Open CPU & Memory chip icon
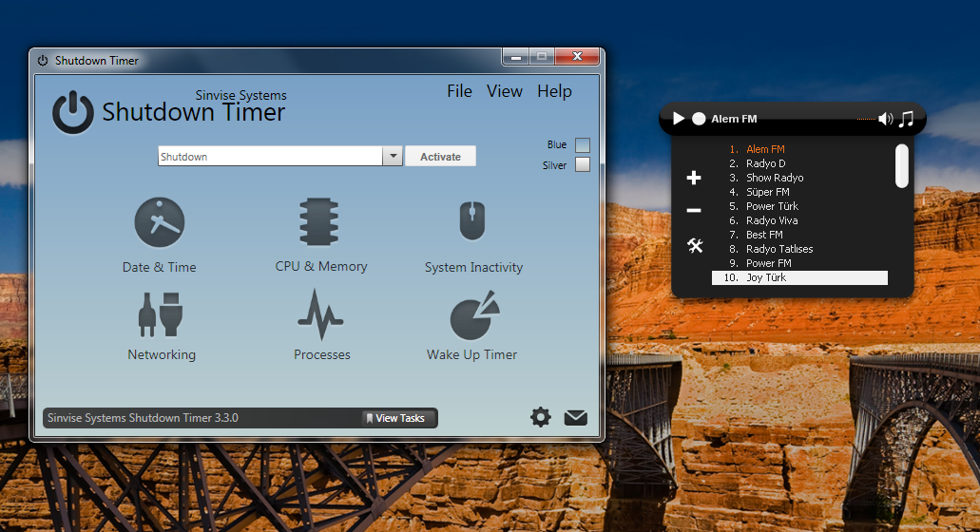980x532 pixels. coord(320,222)
